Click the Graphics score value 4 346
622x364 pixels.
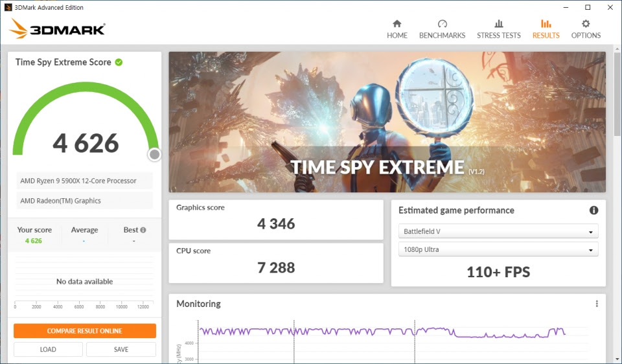pyautogui.click(x=276, y=224)
